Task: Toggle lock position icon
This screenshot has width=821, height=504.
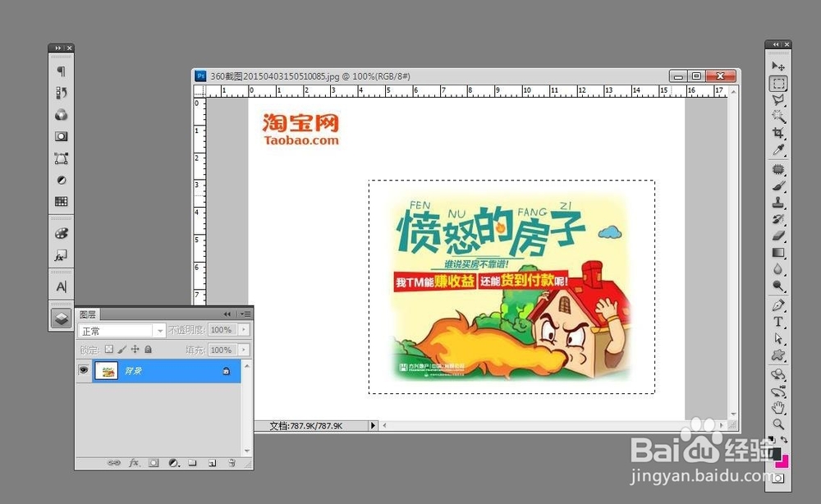Action: coord(135,349)
